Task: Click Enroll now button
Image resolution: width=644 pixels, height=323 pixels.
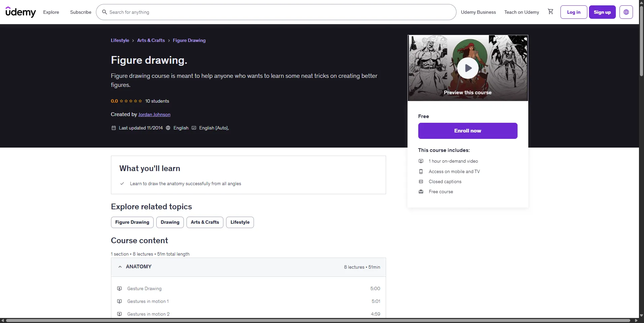Action: [468, 131]
